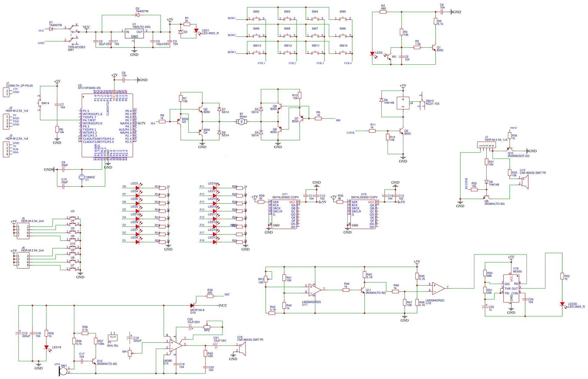Screen dimensions: 588x379
Task: Click the NE555 part name text
Action: 517,272
